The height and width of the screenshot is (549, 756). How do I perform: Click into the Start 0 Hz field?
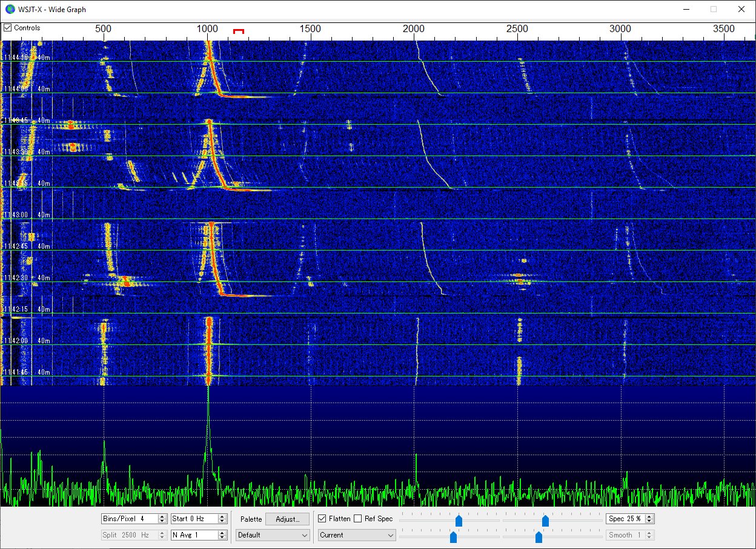coord(194,519)
